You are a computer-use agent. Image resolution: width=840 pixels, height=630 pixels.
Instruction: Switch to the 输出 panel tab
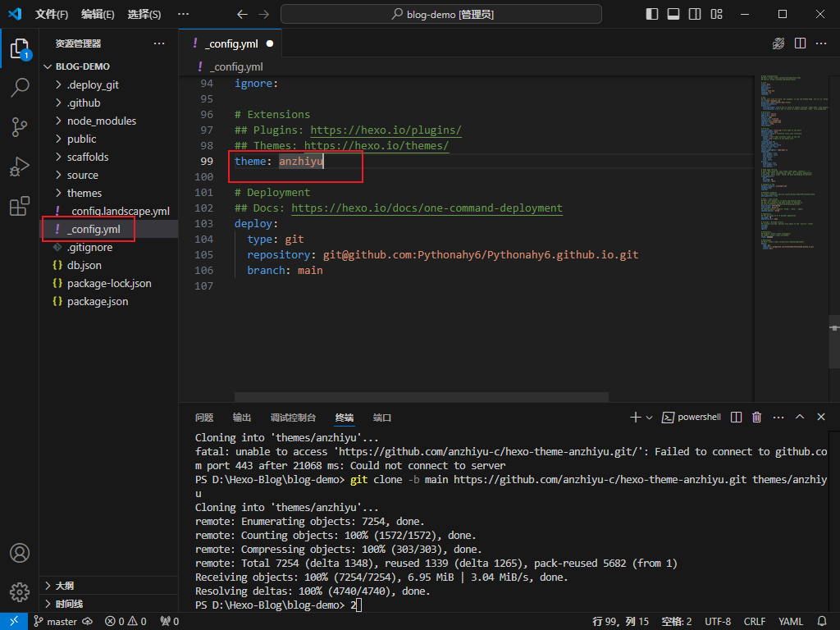tap(242, 418)
